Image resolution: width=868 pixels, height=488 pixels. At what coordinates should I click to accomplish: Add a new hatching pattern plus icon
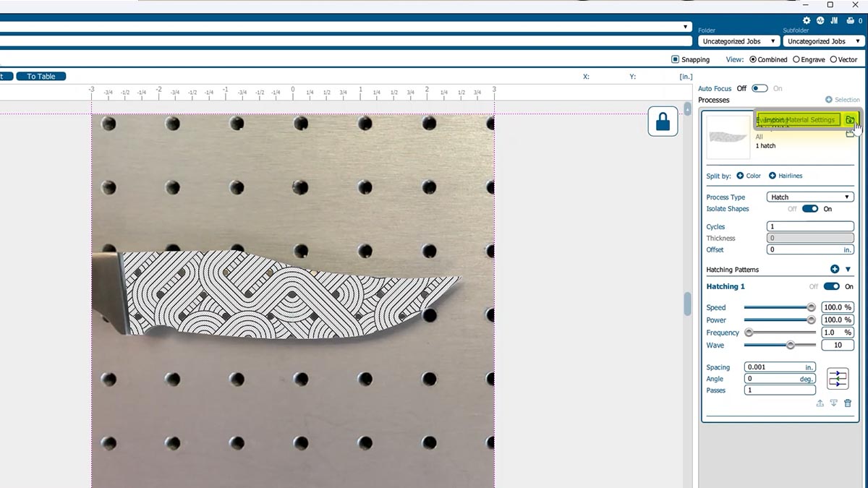coord(835,269)
